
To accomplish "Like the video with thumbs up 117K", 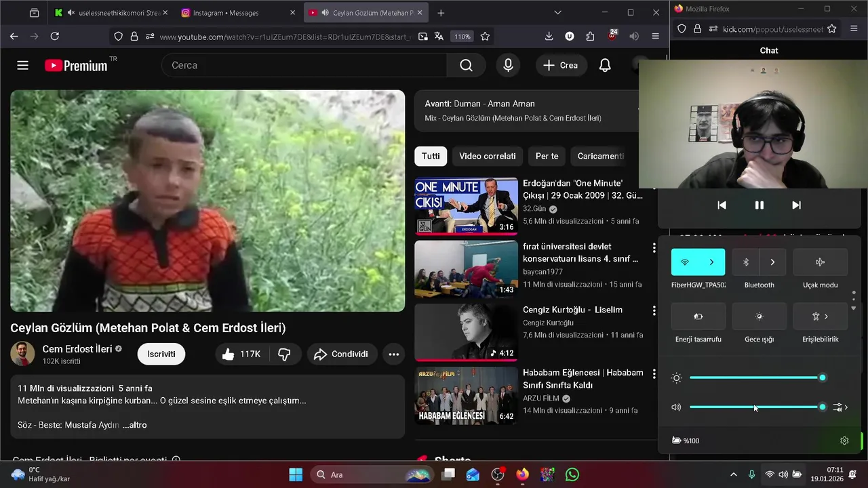I will 241,354.
